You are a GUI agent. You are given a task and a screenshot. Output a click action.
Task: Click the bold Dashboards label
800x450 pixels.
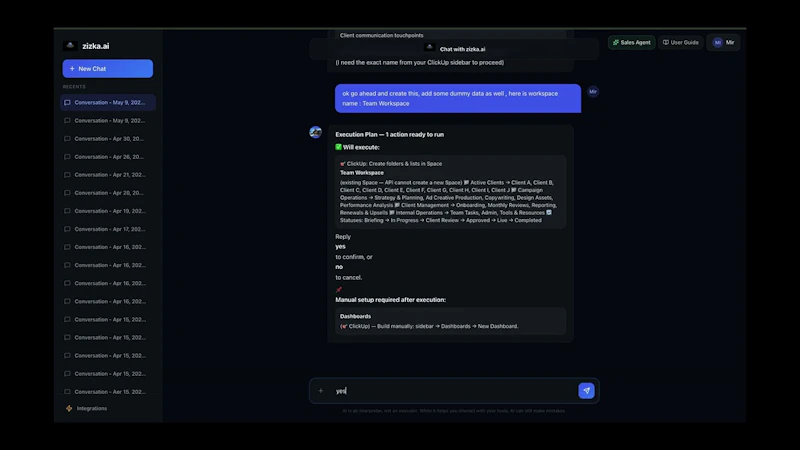coord(356,316)
